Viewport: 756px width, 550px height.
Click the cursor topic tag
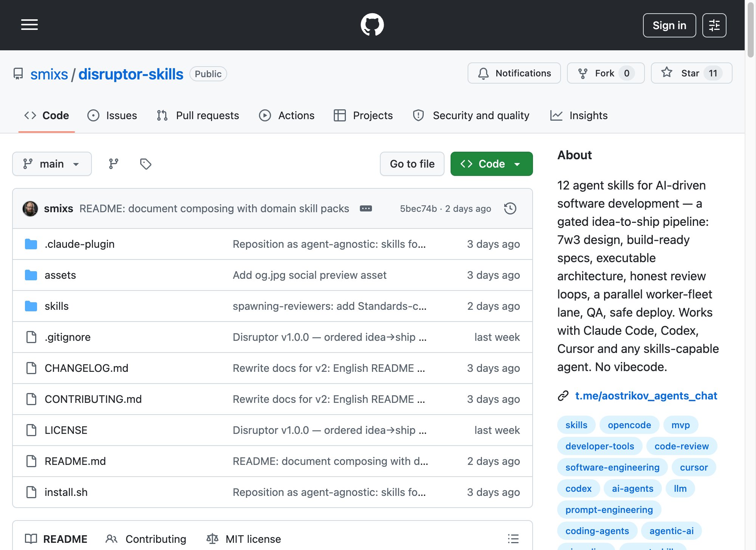click(x=694, y=467)
